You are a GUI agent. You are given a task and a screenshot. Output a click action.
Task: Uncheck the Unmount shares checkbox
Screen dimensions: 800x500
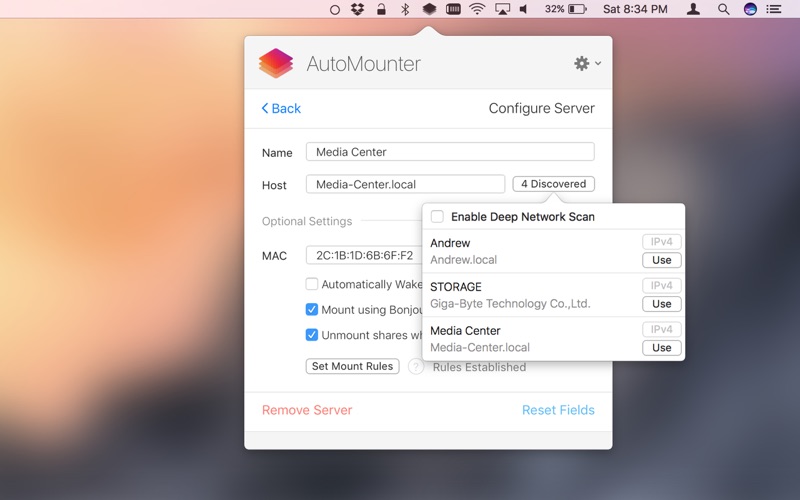[x=312, y=335]
